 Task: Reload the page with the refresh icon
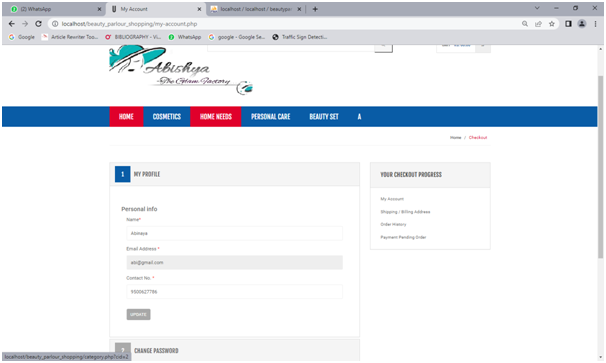[x=38, y=24]
